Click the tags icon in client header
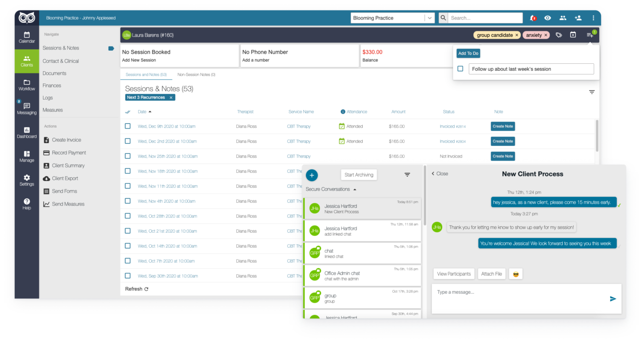The width and height of the screenshot is (644, 350). pos(559,35)
